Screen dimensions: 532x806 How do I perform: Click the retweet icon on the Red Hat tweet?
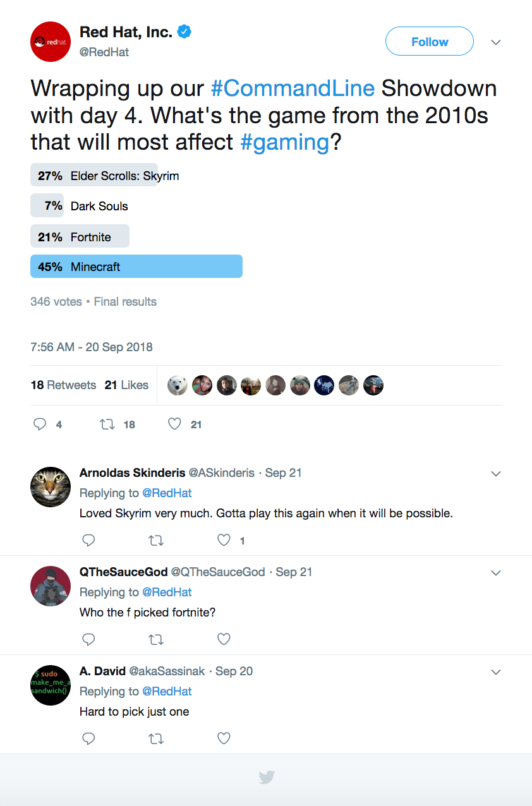pos(107,424)
